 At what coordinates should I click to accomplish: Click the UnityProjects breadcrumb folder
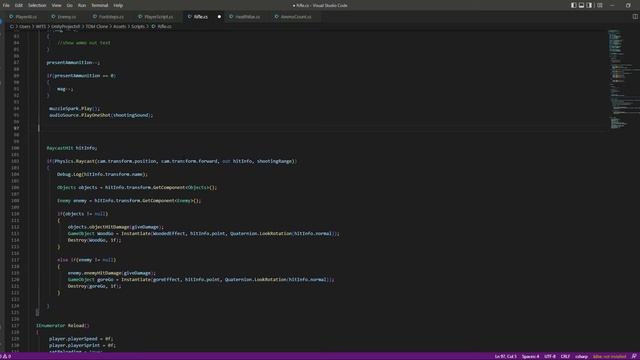[x=66, y=27]
